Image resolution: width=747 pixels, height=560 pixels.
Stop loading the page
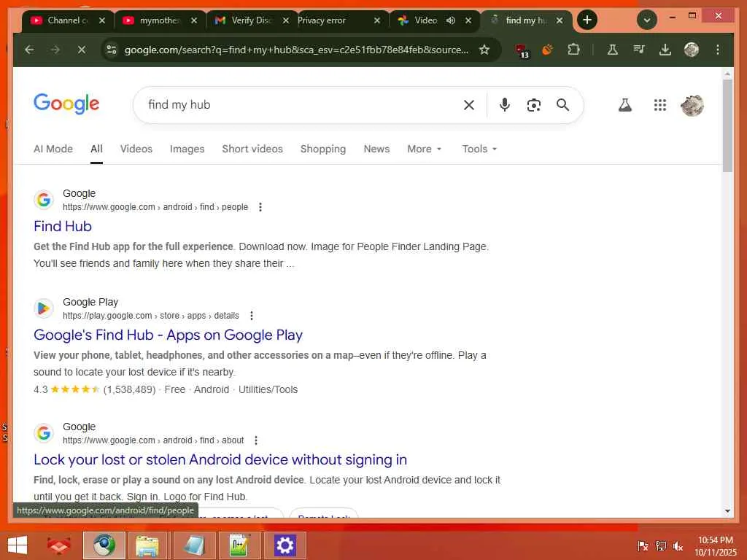point(82,50)
